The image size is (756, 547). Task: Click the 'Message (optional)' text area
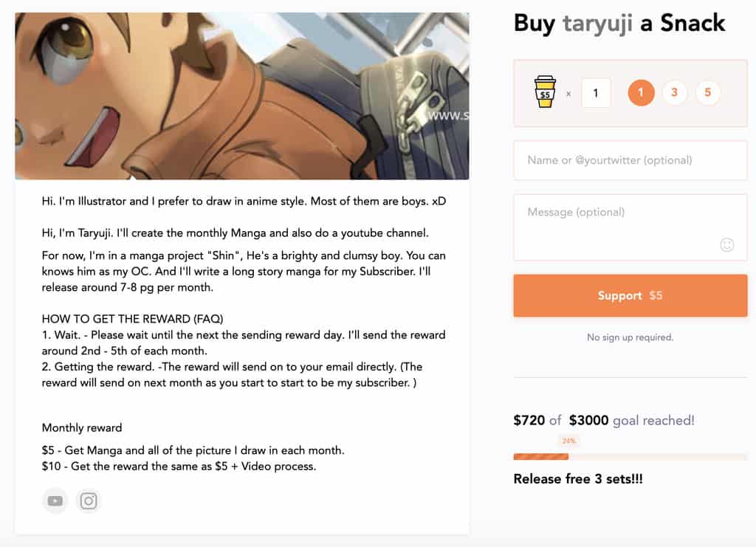click(630, 221)
